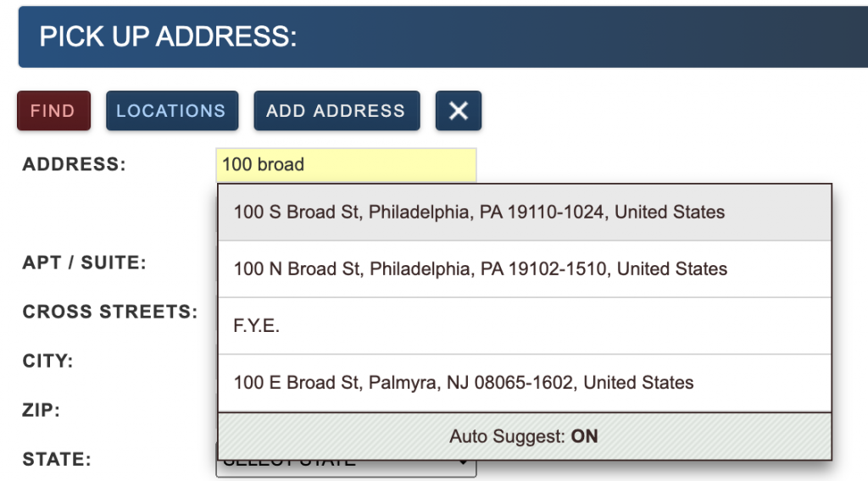Click the ZIP label

(x=42, y=411)
